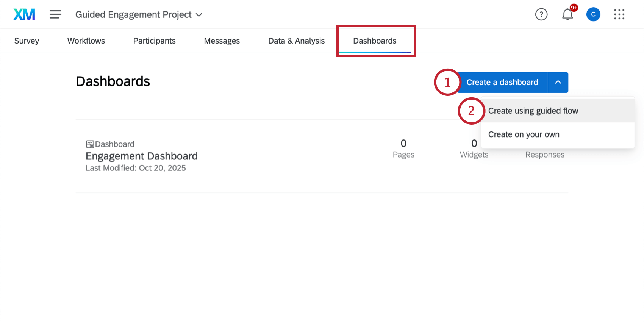The width and height of the screenshot is (644, 322).
Task: Switch to the Survey tab
Action: tap(27, 41)
